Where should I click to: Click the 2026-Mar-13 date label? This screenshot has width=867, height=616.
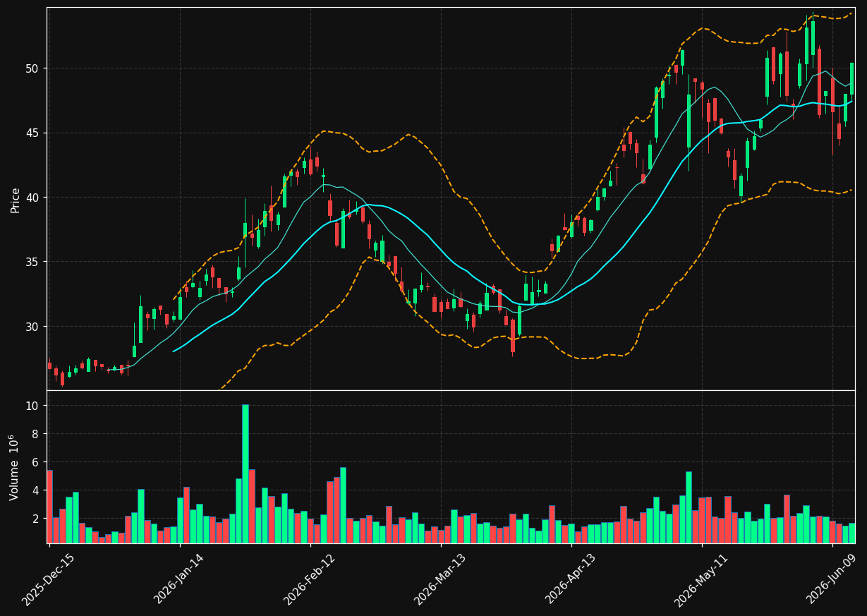click(440, 580)
